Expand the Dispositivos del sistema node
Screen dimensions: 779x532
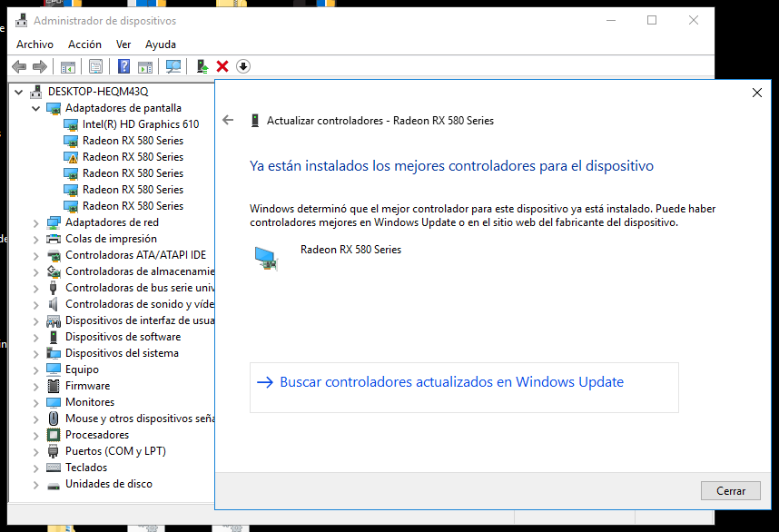35,354
